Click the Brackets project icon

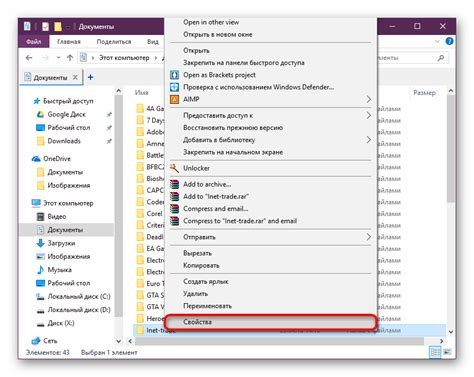174,75
